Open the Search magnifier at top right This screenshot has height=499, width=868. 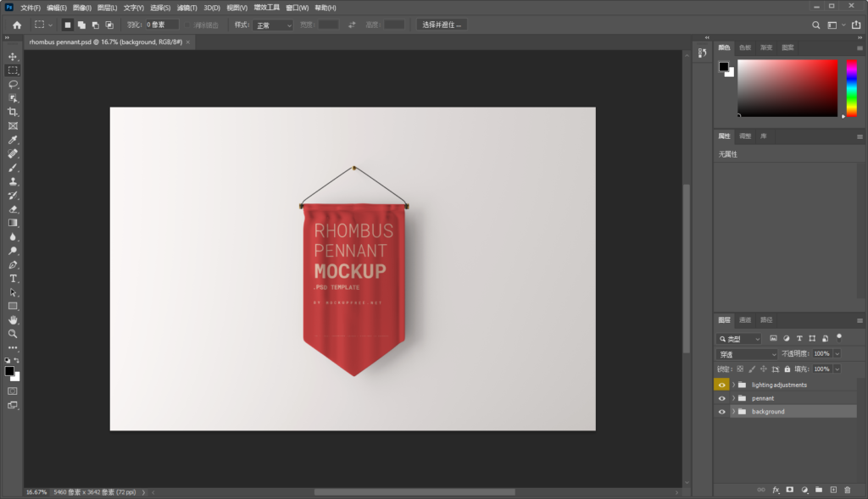[x=816, y=25]
